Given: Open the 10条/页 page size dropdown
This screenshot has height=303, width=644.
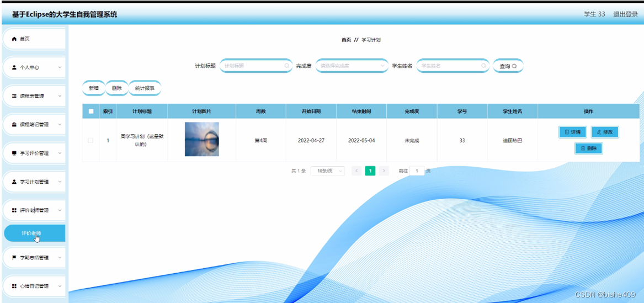Looking at the screenshot, I should point(328,171).
